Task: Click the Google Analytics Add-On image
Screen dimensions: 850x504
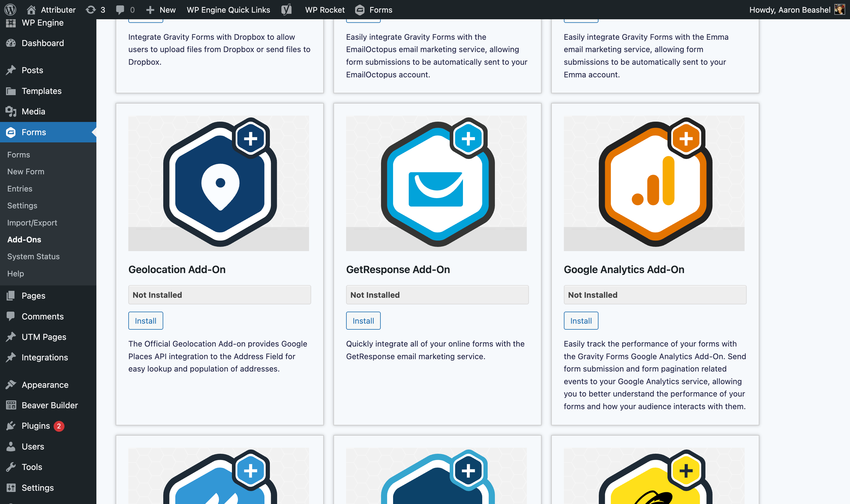Action: point(654,183)
